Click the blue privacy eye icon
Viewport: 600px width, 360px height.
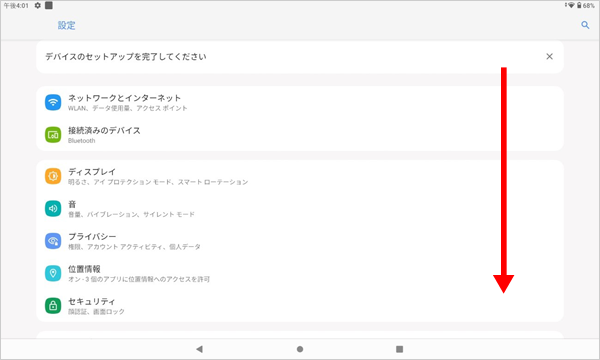[x=53, y=241]
